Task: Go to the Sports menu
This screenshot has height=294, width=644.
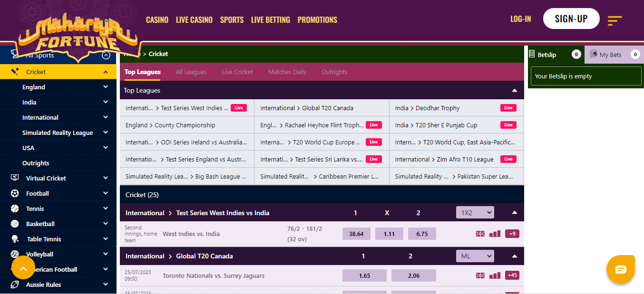Action: point(232,19)
